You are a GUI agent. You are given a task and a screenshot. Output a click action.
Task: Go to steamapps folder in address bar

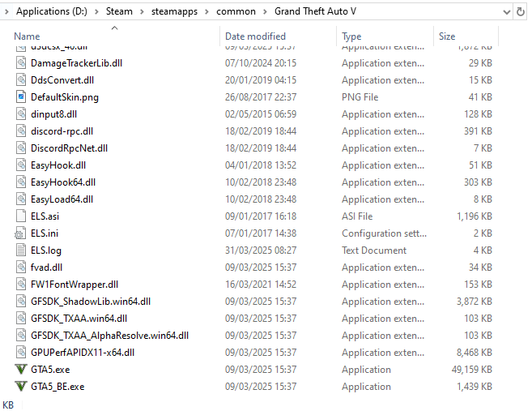174,11
